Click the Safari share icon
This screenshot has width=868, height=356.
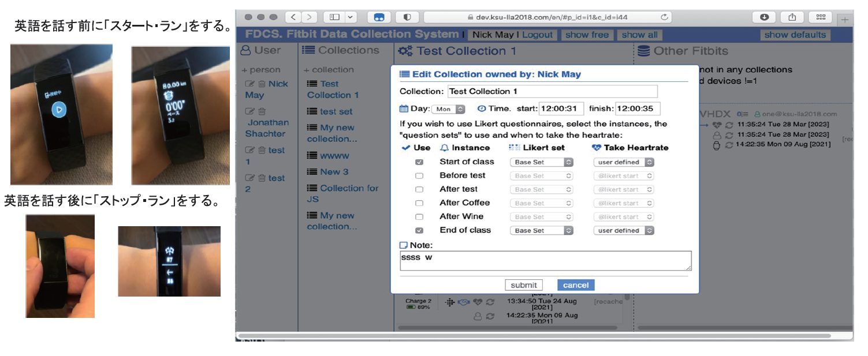point(791,17)
